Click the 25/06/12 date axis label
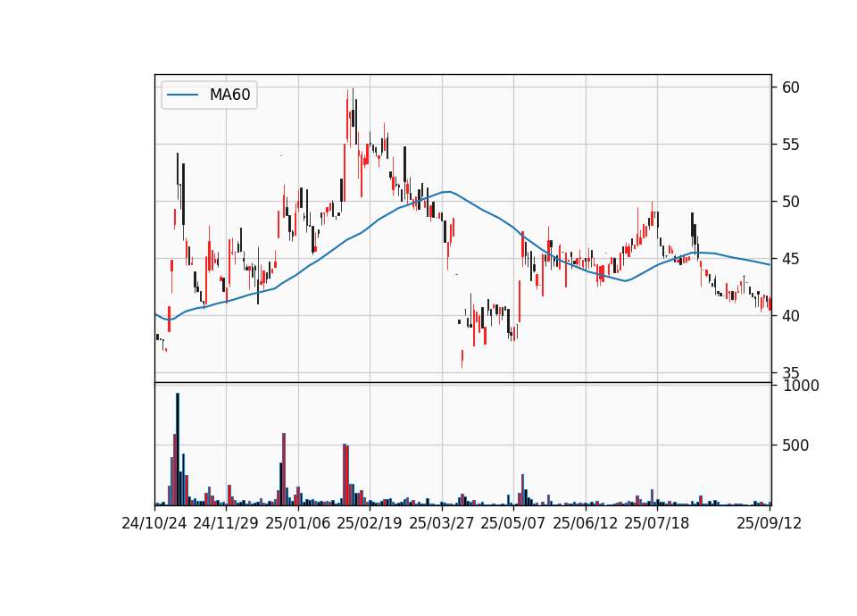Screen dimensions: 857x616 586,523
